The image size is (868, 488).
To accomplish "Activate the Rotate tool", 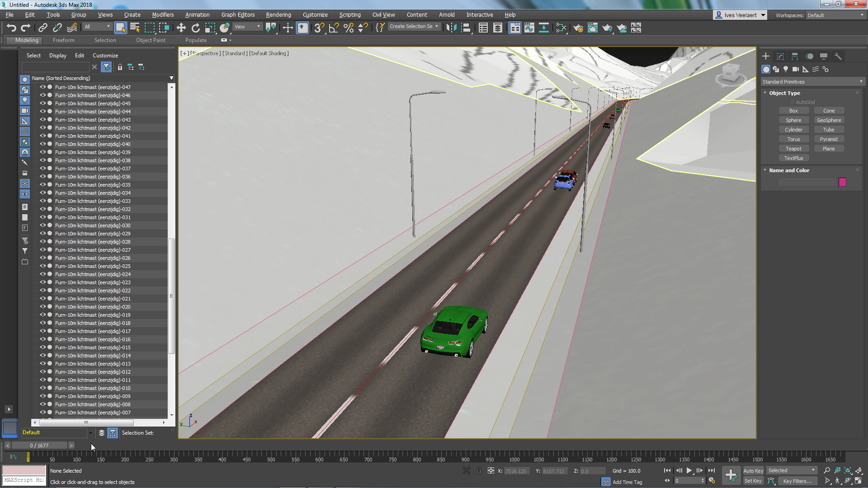I will point(196,28).
